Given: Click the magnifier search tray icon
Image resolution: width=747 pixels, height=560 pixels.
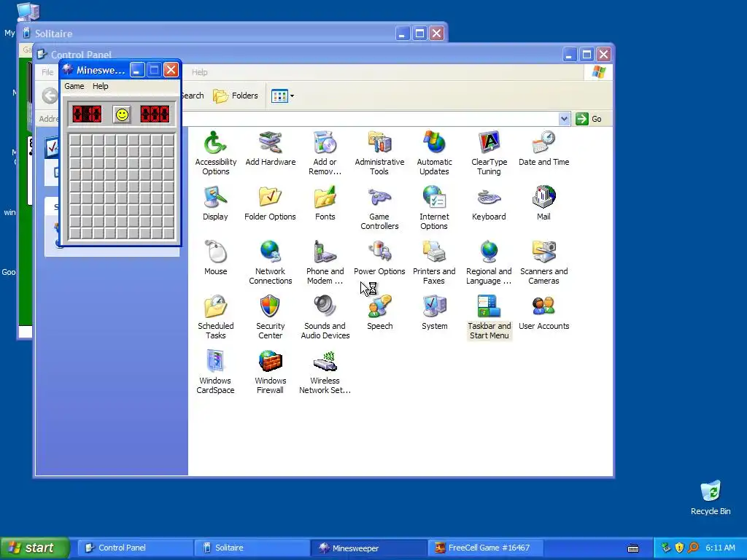Looking at the screenshot, I should 693,548.
